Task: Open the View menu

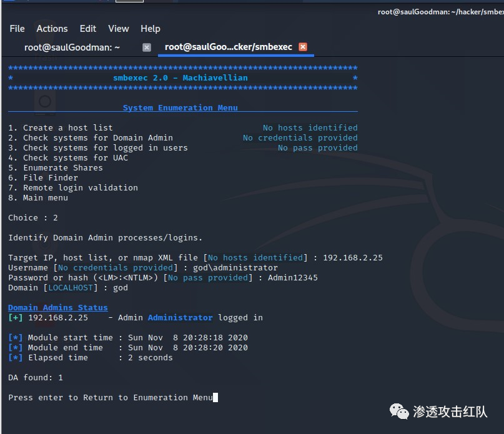Action: pos(119,29)
